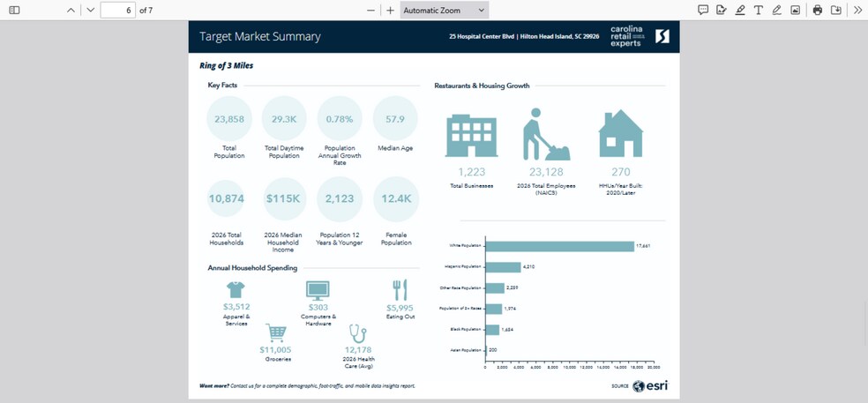Click the 17,661 bar value label
Screen dimensions: 868x403
pos(643,246)
